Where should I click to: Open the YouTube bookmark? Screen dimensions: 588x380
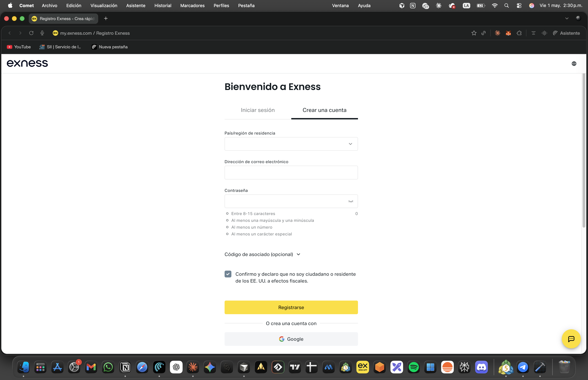point(19,47)
